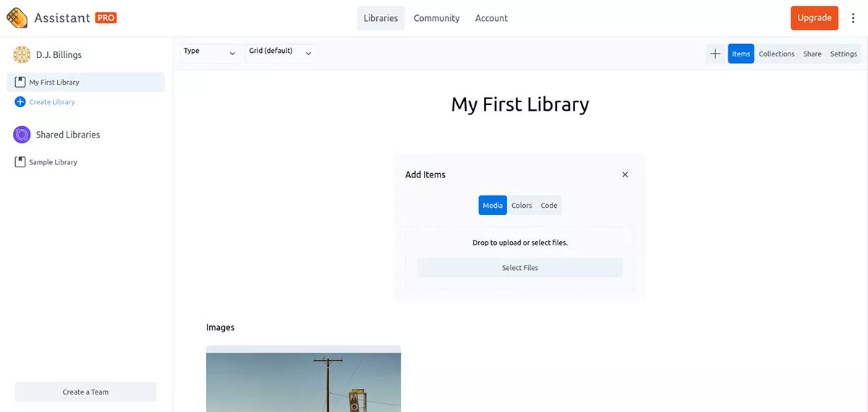The height and width of the screenshot is (412, 868).
Task: Click the D.J. Billings avatar icon
Action: pyautogui.click(x=22, y=54)
